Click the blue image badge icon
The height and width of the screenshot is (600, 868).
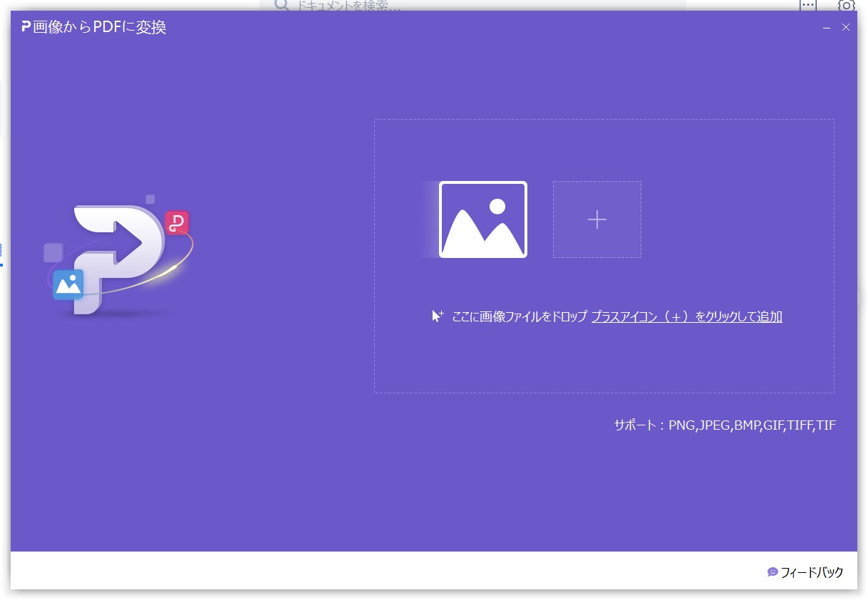click(x=68, y=285)
